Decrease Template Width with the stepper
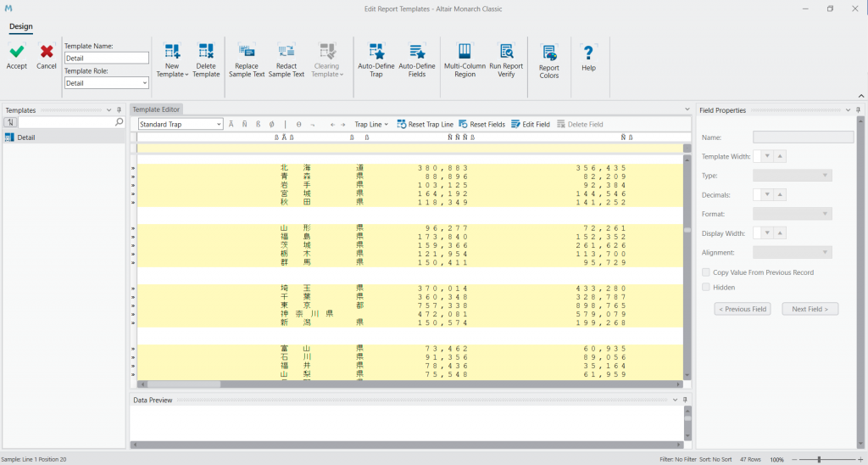The height and width of the screenshot is (465, 868). pyautogui.click(x=766, y=156)
